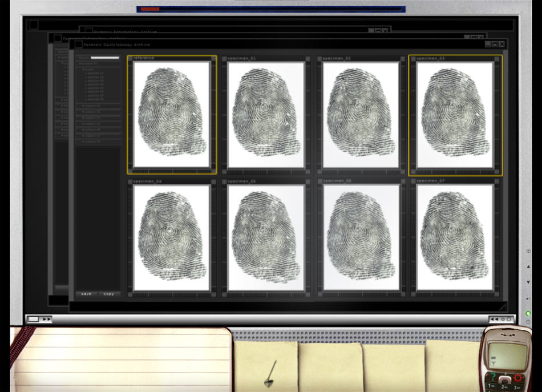The image size is (542, 392).
Task: Click the fast-forward arrows on the taskbar
Action: [47, 319]
